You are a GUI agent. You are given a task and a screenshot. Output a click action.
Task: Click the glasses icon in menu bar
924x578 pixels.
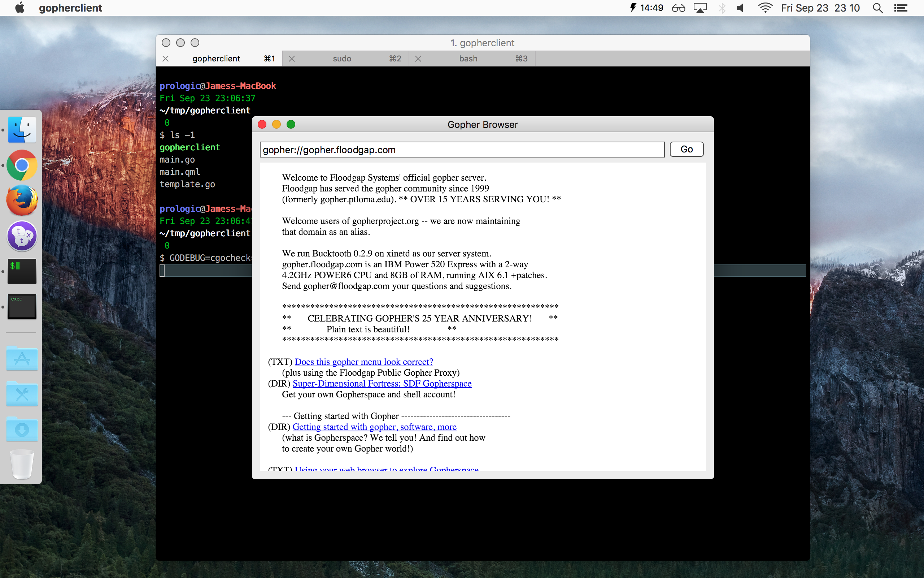679,8
